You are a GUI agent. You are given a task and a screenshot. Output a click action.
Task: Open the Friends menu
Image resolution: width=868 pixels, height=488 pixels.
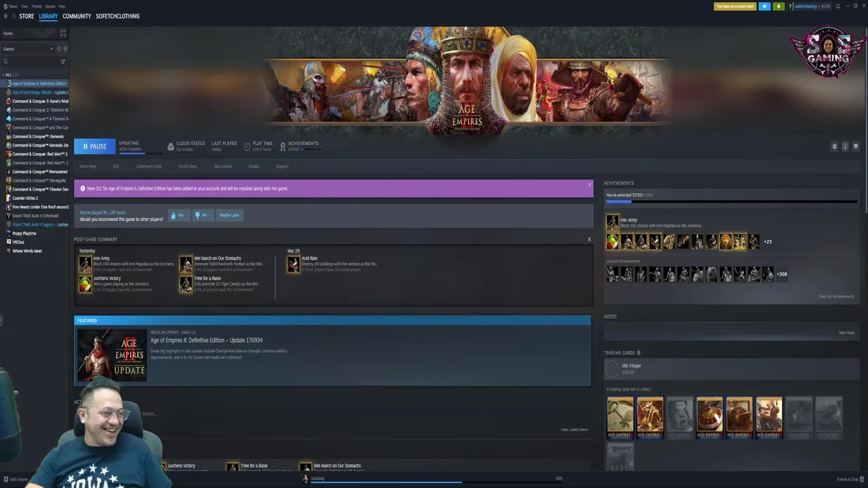point(37,6)
